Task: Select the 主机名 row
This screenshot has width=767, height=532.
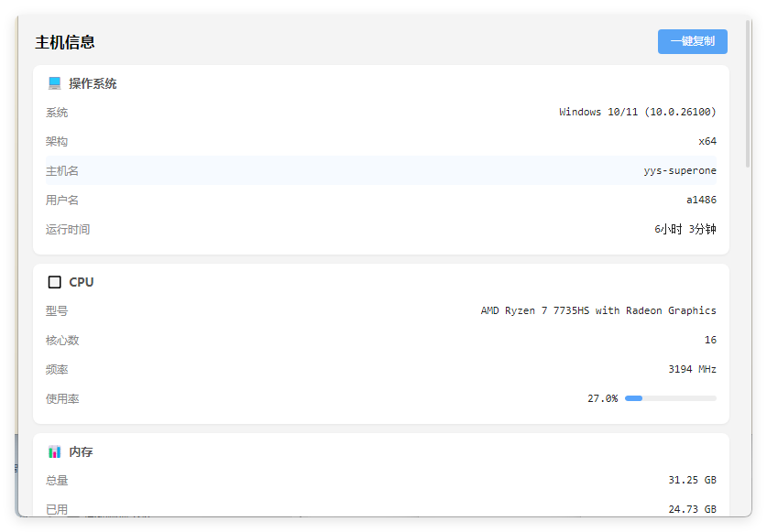Action: pos(380,170)
